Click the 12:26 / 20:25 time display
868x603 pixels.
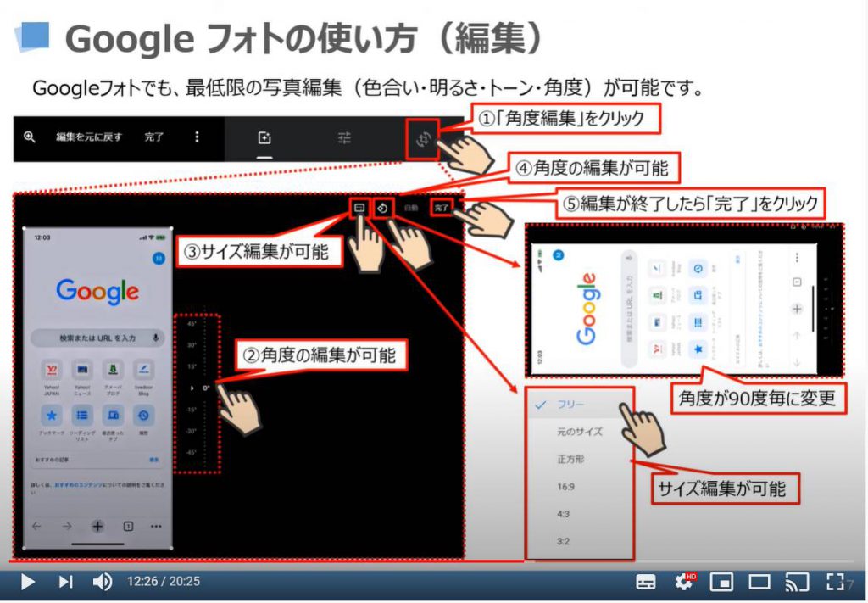point(164,582)
